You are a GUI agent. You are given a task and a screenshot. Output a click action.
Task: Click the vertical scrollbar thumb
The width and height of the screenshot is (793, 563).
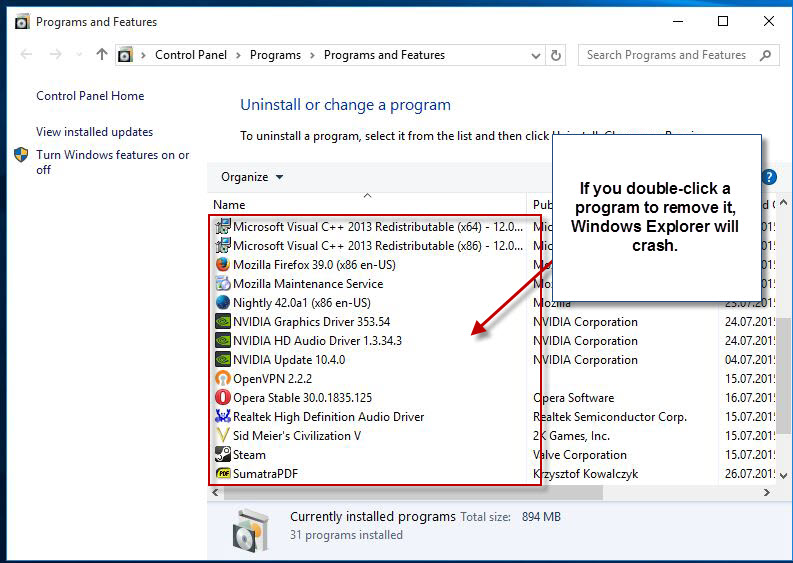[784, 375]
